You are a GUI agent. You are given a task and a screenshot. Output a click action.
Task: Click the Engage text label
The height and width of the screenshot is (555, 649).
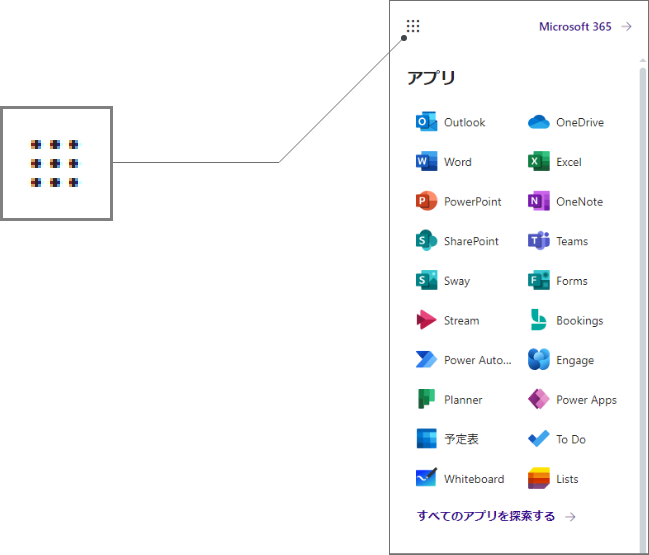tap(575, 360)
